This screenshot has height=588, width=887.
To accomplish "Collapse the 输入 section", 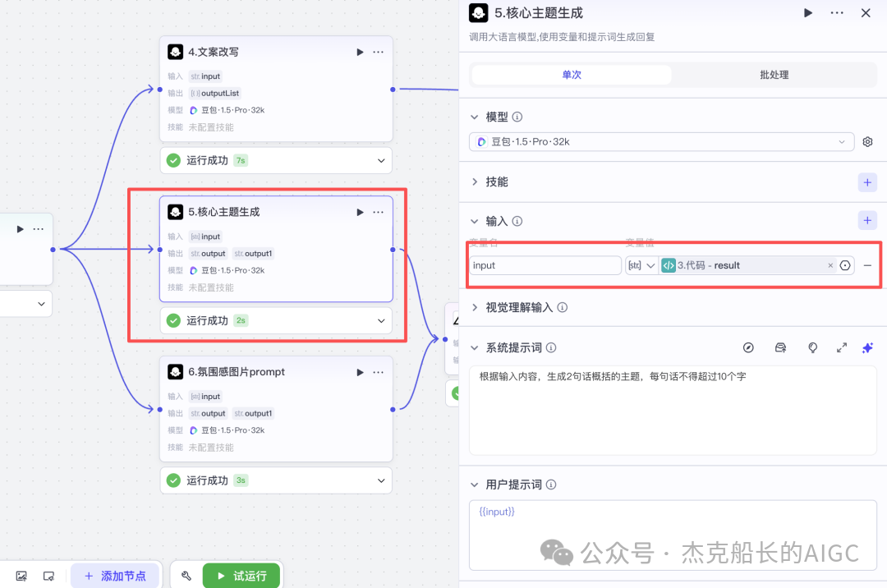I will click(475, 221).
